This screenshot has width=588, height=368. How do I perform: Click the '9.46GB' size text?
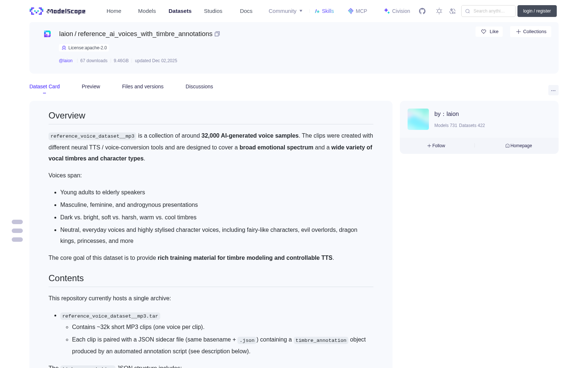(x=121, y=61)
